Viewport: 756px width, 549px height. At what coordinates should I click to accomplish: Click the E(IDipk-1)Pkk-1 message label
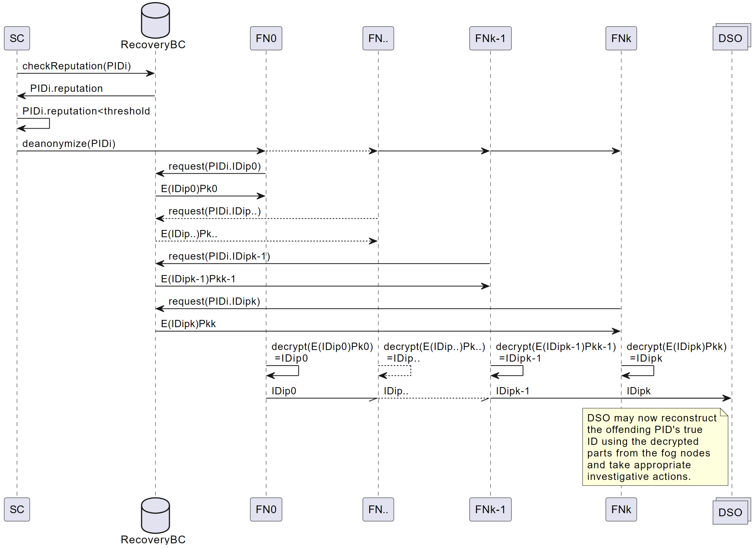tap(198, 279)
